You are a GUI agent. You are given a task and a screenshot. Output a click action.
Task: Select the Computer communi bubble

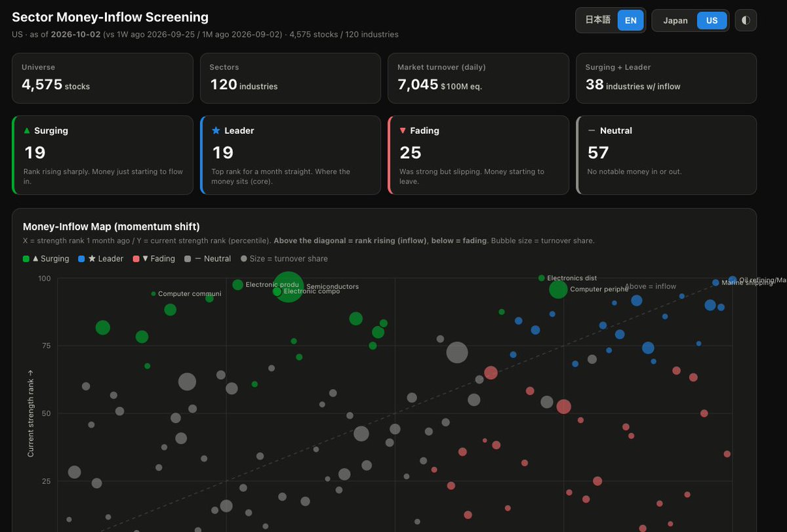coord(153,294)
